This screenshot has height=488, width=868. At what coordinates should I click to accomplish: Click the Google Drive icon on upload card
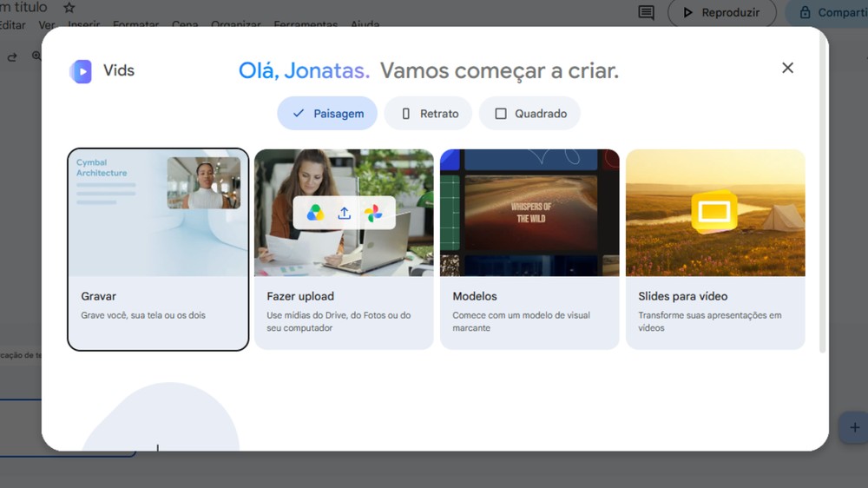point(315,213)
